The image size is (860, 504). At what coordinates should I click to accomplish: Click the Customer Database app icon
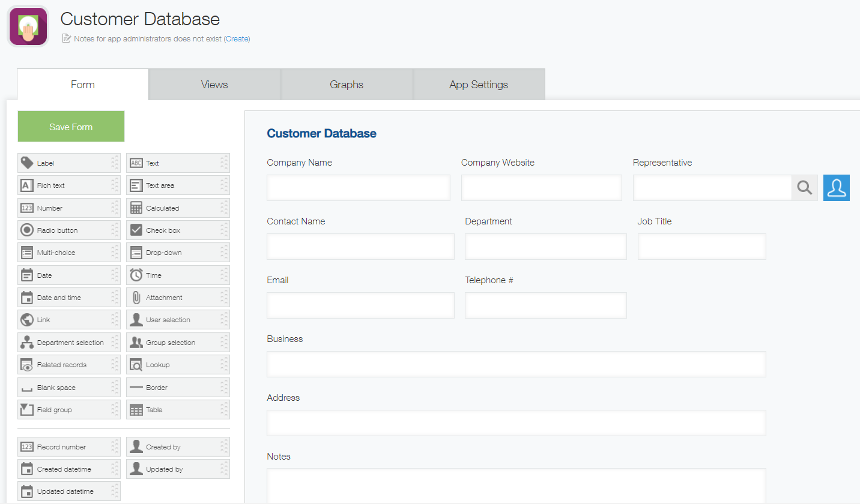[x=28, y=26]
